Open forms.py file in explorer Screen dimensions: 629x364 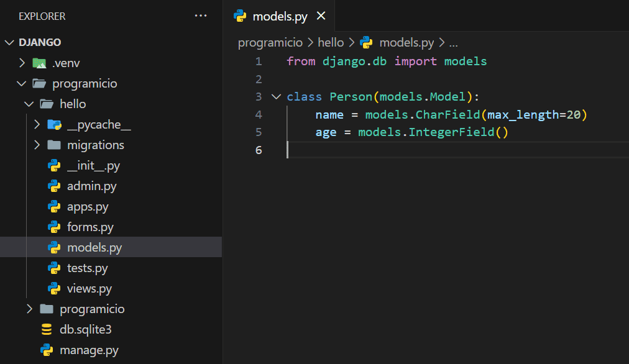point(90,227)
